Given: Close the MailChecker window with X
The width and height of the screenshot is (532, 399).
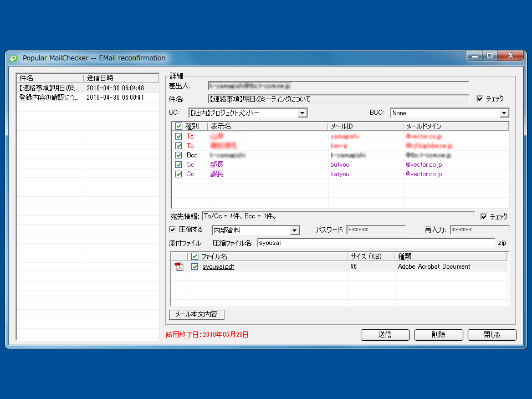Looking at the screenshot, I should [510, 55].
